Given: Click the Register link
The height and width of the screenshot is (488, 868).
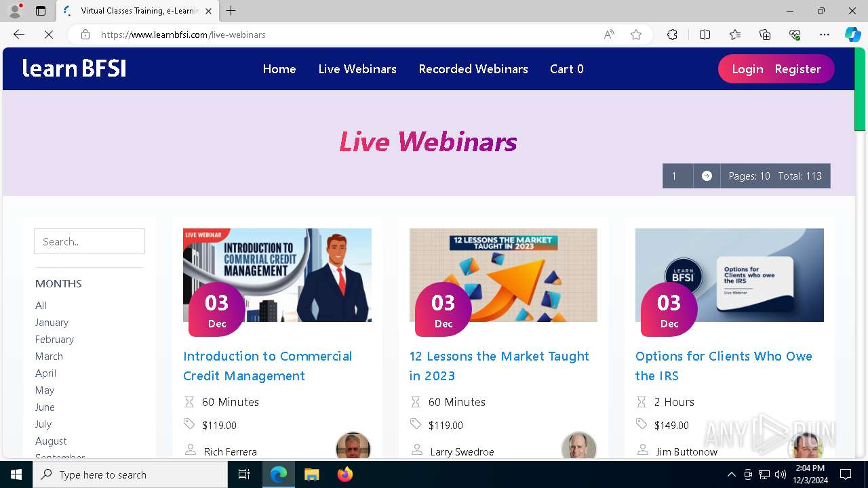Looking at the screenshot, I should pyautogui.click(x=798, y=69).
